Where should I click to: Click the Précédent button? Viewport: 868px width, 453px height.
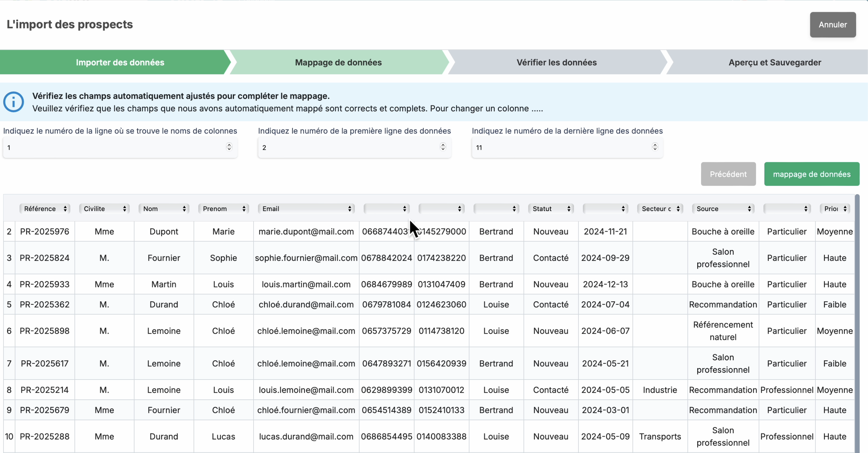point(728,174)
